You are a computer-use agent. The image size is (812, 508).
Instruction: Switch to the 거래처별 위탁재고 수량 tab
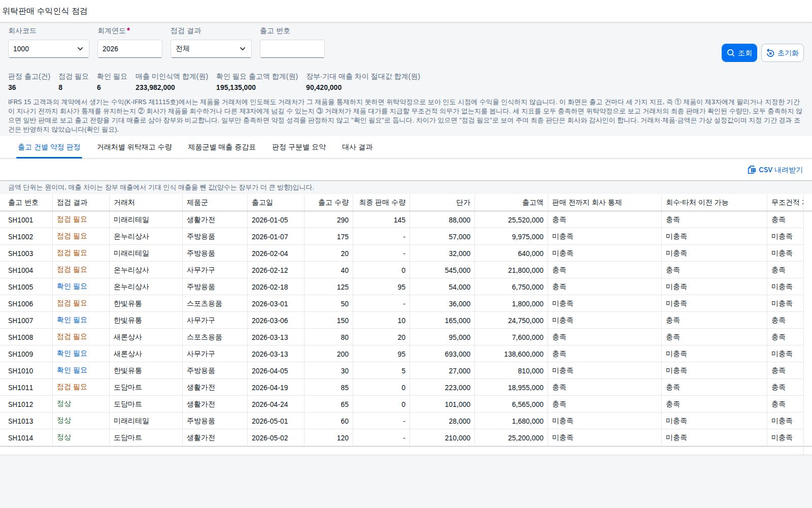[x=134, y=147]
